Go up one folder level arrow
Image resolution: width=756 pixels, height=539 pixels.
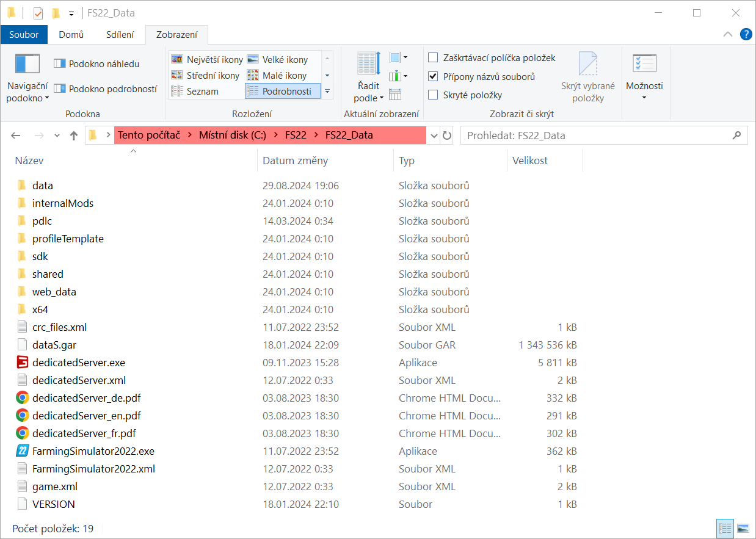point(74,136)
